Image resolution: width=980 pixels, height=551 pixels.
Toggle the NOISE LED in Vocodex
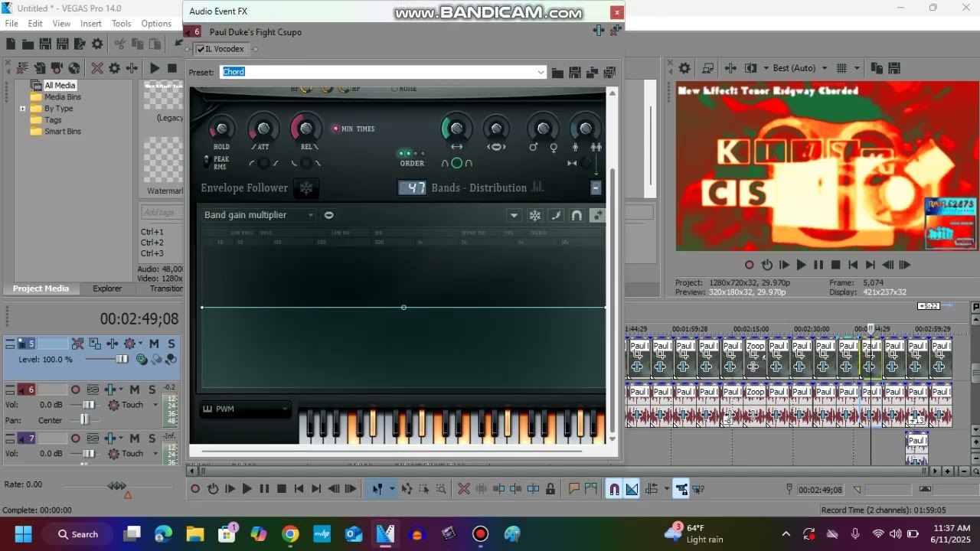(394, 89)
